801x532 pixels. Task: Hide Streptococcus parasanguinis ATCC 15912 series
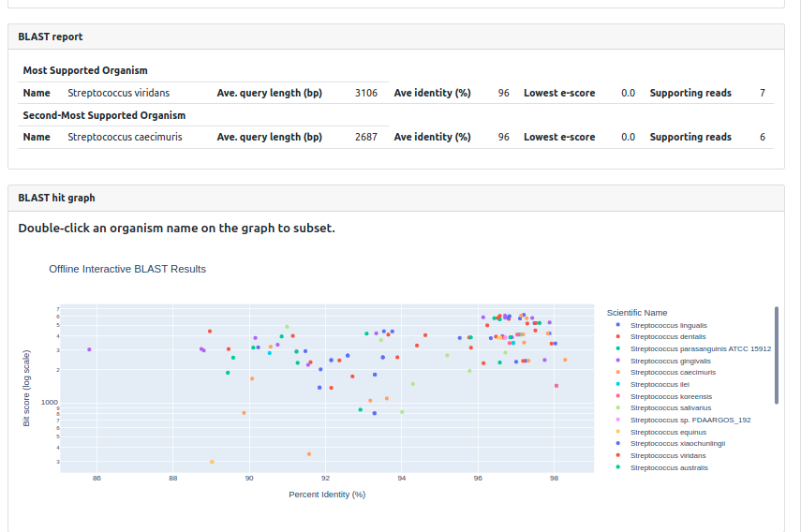tap(700, 348)
